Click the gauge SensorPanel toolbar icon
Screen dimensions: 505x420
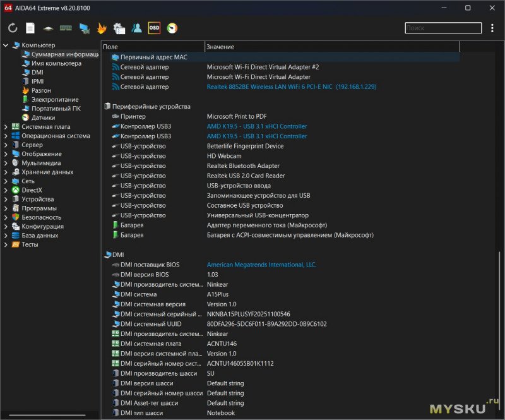(x=172, y=28)
